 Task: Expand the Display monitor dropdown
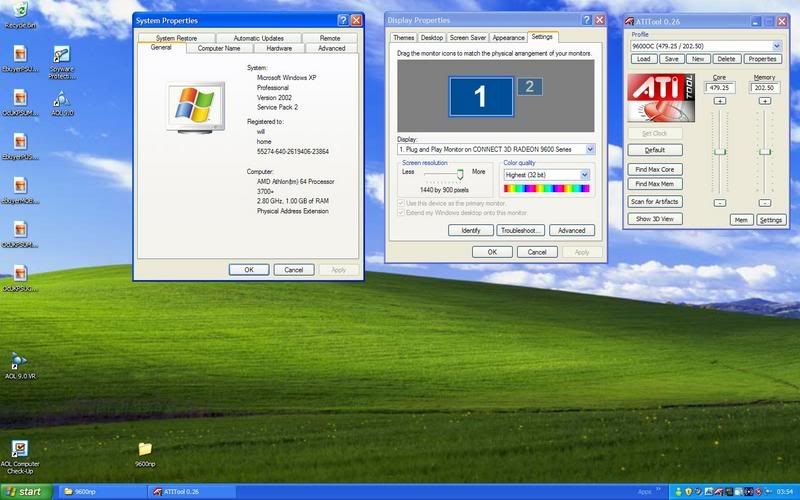(589, 149)
